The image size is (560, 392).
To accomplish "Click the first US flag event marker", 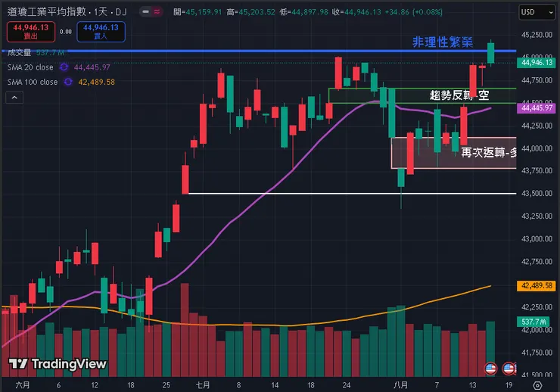I will click(x=490, y=369).
